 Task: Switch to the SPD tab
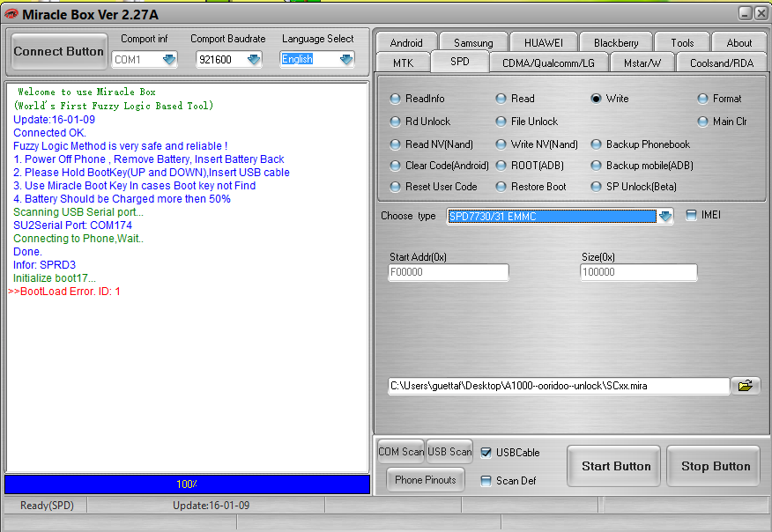(460, 62)
